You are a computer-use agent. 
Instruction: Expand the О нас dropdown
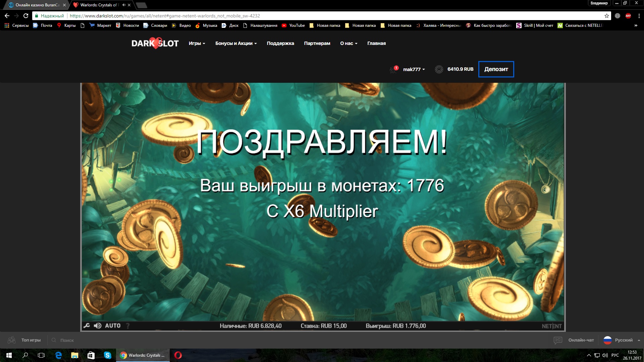click(349, 43)
